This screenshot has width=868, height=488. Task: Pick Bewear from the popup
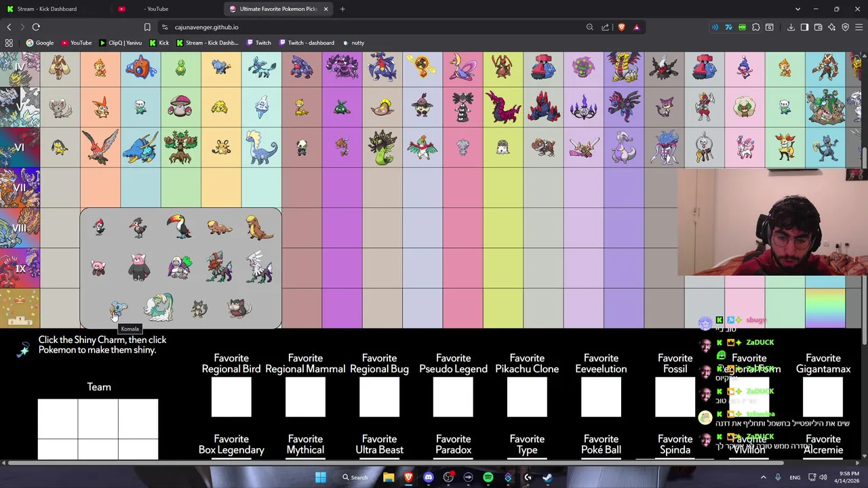click(139, 268)
